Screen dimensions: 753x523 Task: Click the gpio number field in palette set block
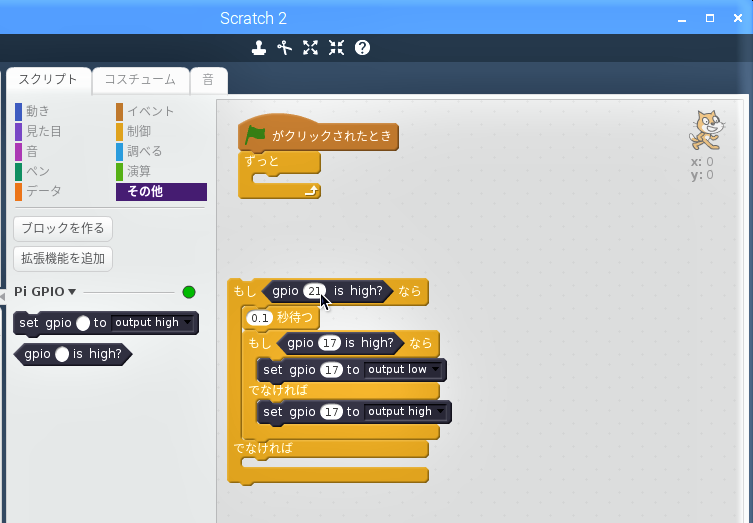tap(83, 323)
